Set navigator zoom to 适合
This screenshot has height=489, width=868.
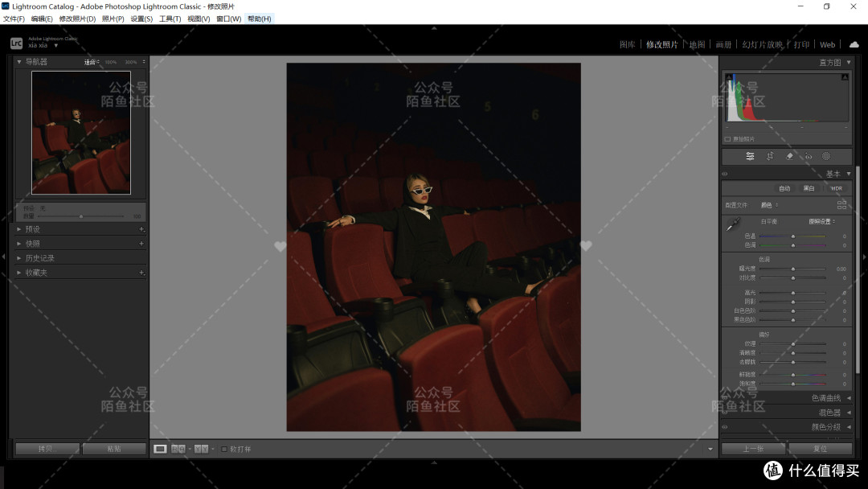pos(90,62)
